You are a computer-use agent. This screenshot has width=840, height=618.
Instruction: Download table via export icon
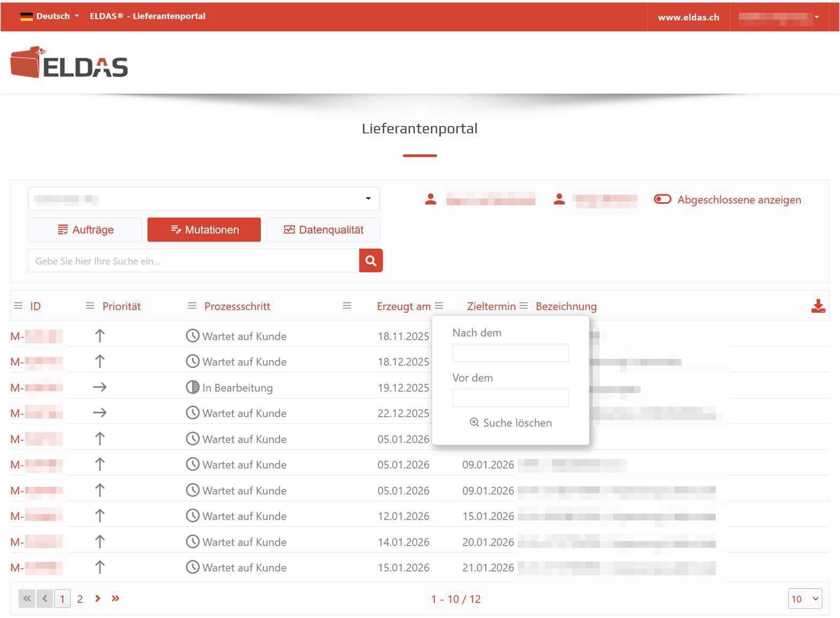818,306
